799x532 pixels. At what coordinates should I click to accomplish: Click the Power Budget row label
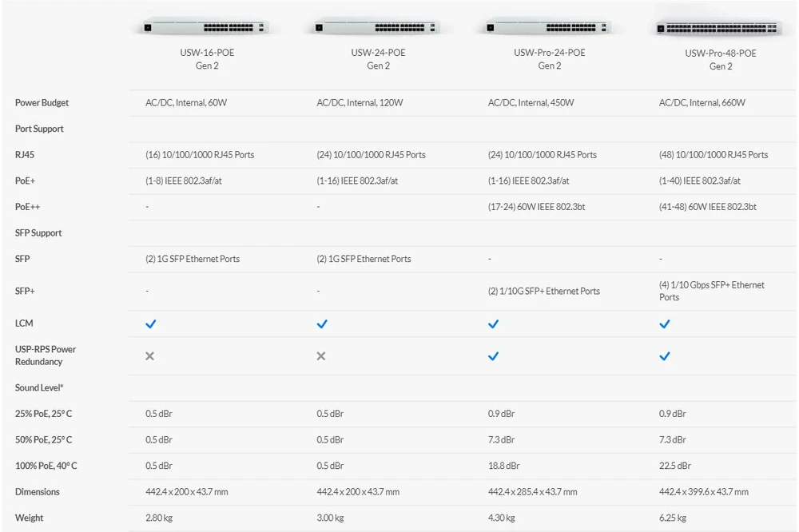pos(42,103)
